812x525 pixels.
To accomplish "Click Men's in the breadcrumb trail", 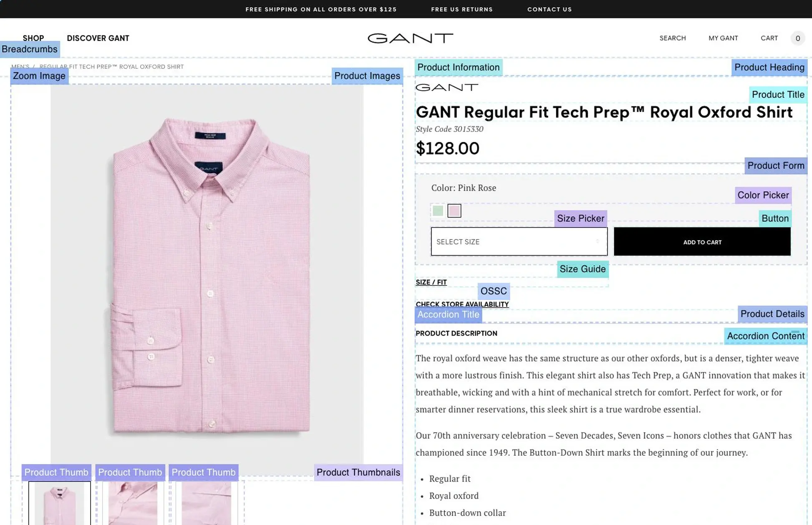I will coord(20,67).
